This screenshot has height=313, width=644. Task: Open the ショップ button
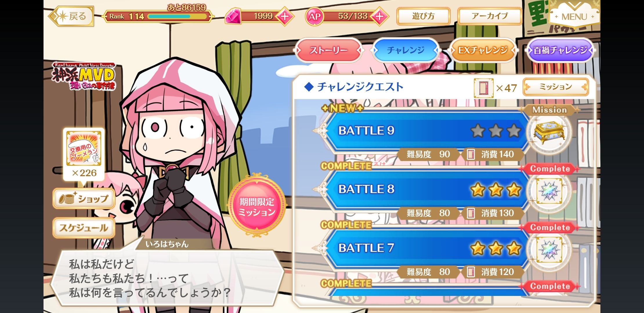point(84,199)
